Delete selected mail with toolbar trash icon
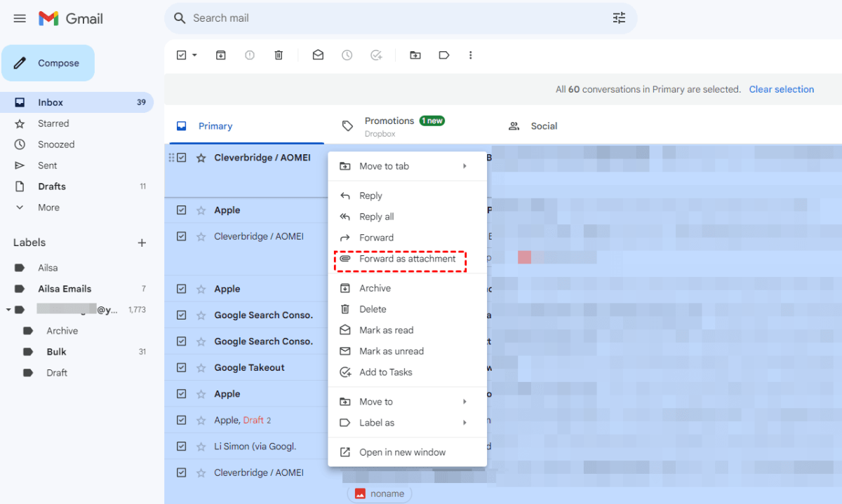 click(x=279, y=55)
